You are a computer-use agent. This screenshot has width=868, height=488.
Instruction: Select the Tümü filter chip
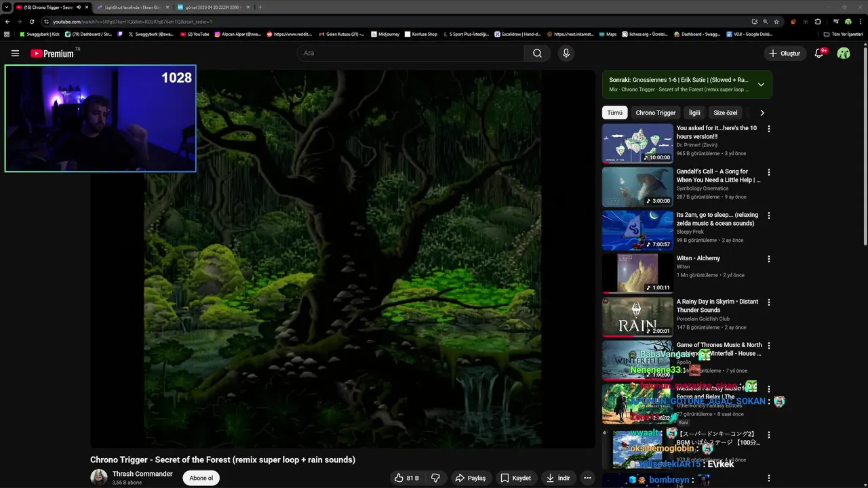coord(615,113)
